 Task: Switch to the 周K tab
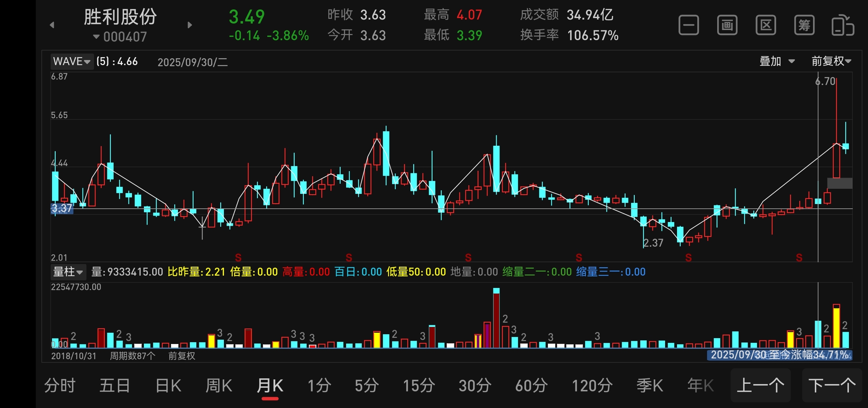click(x=219, y=386)
